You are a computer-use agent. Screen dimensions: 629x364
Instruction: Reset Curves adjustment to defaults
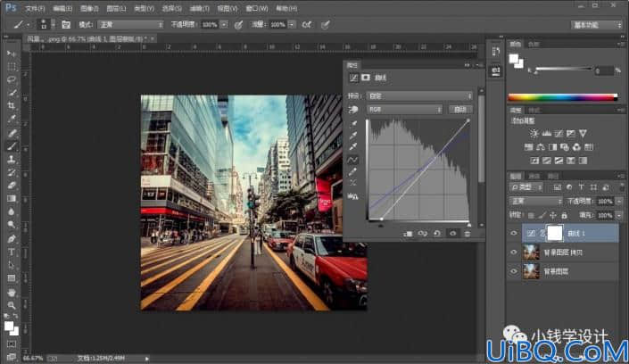tap(437, 233)
